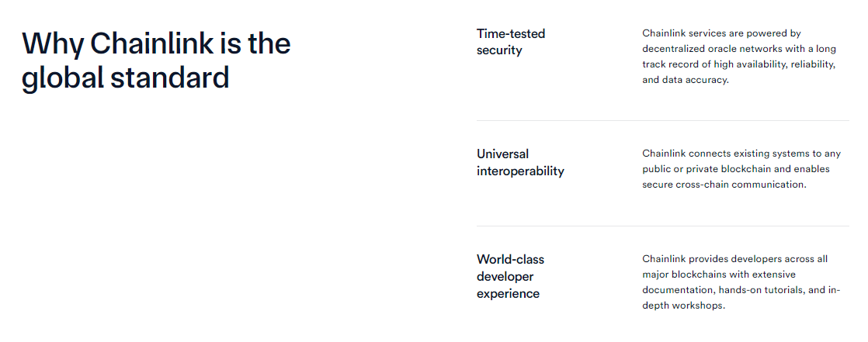Click the "and data accuracy." text line
Image resolution: width=868 pixels, height=342 pixels.
click(x=686, y=80)
